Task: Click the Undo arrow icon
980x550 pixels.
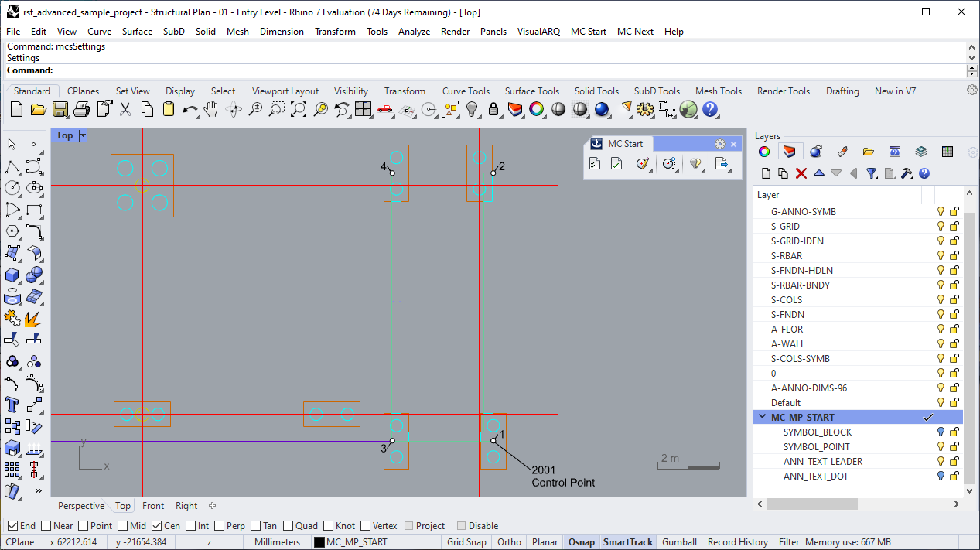Action: pos(190,110)
